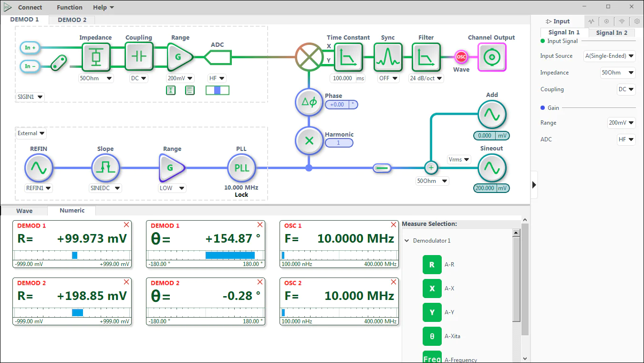Screen dimensions: 644x363
Task: Toggle the In- input link switch
Action: click(x=59, y=62)
